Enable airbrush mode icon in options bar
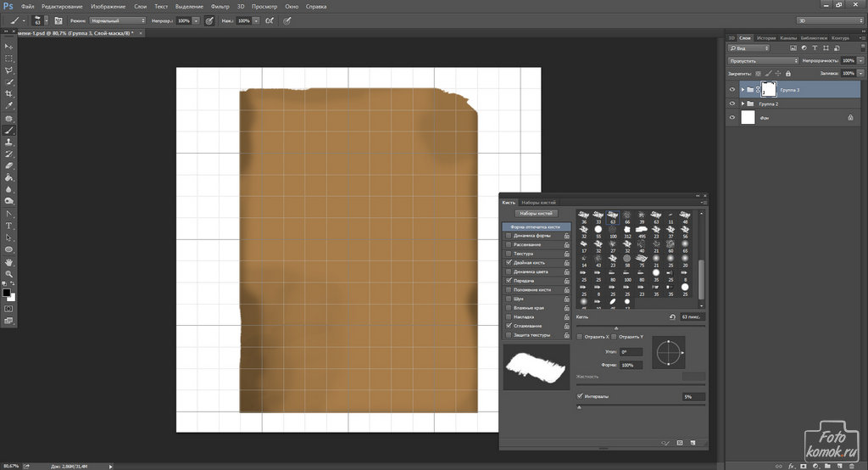Viewport: 868px width, 470px height. [x=270, y=20]
